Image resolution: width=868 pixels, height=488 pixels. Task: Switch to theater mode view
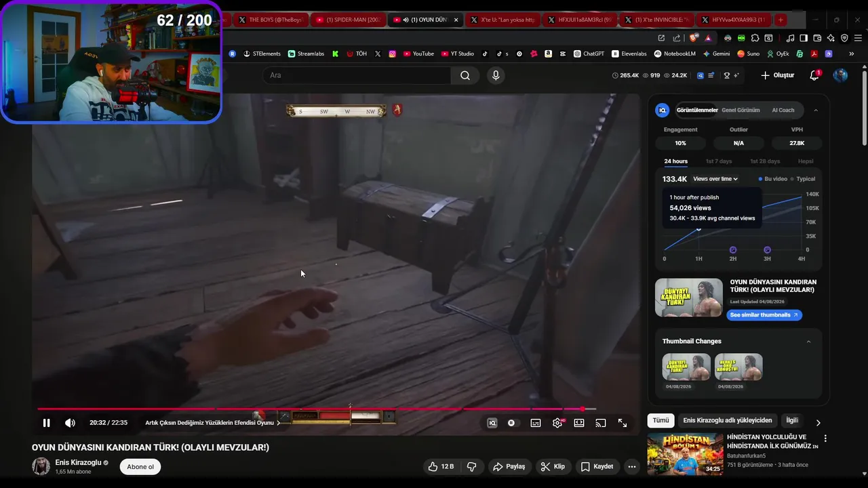click(579, 423)
